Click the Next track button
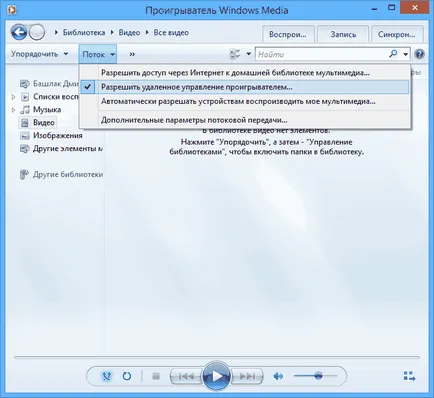This screenshot has height=398, width=434. pyautogui.click(x=247, y=376)
